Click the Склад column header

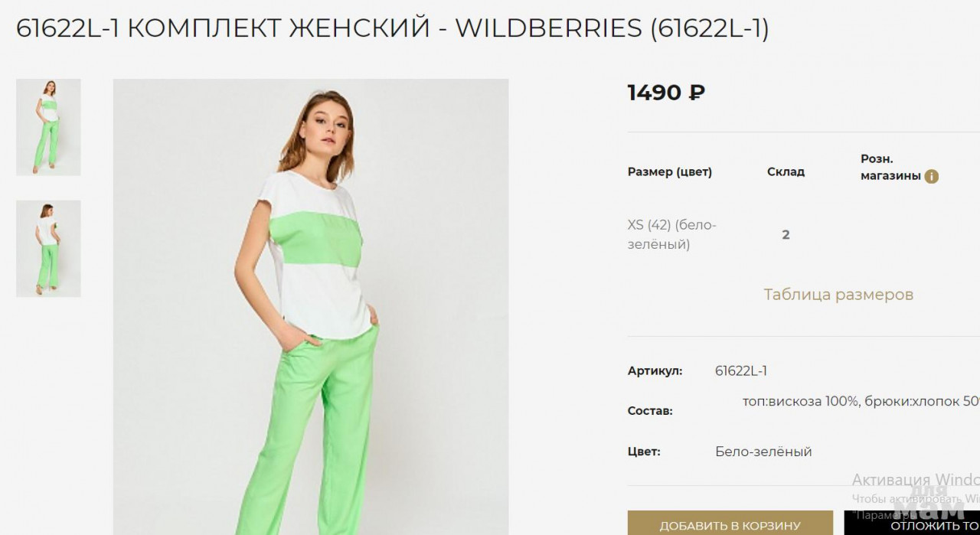[x=786, y=172]
